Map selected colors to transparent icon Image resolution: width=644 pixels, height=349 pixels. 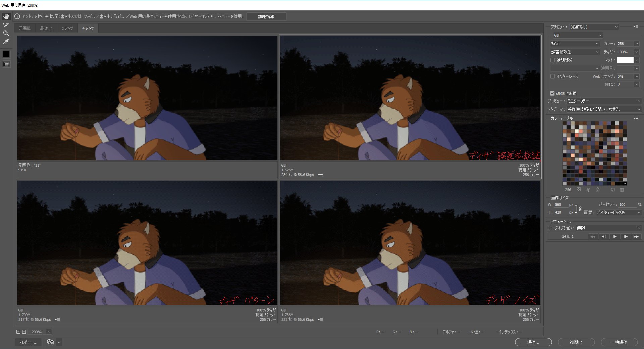tap(579, 190)
